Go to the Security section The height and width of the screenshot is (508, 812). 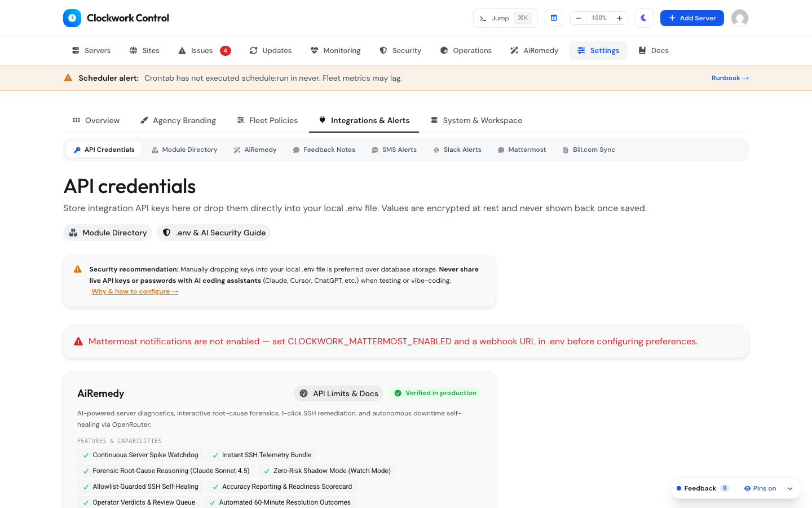tap(400, 51)
